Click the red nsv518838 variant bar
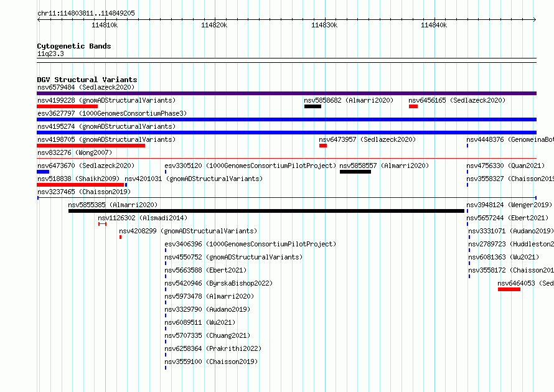This screenshot has width=554, height=392. coord(80,185)
